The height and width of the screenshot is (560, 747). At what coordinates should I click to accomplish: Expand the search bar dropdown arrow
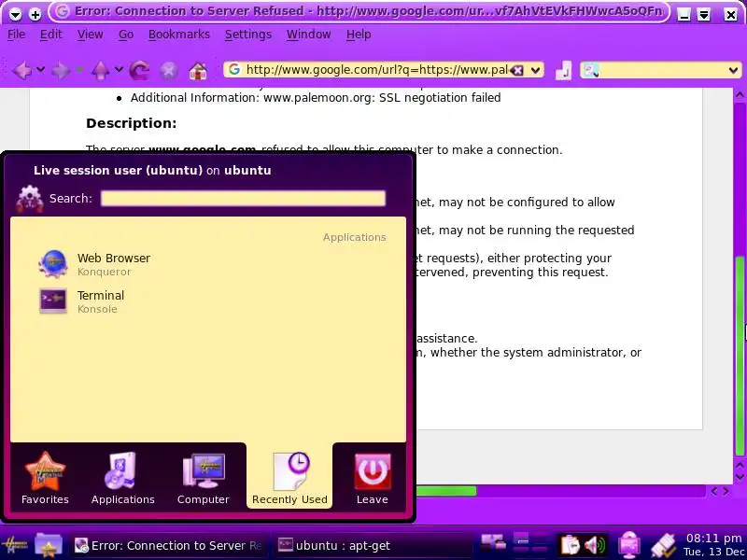pos(733,71)
